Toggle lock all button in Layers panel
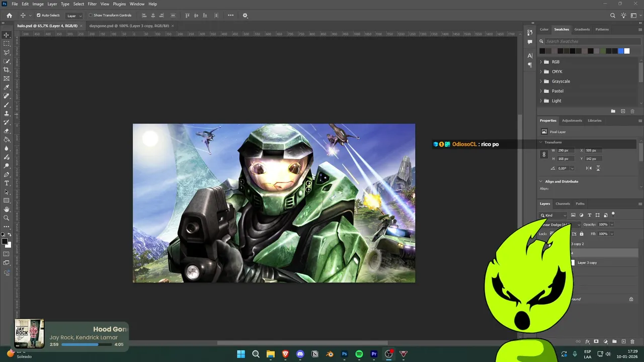This screenshot has height=362, width=644. point(582,234)
